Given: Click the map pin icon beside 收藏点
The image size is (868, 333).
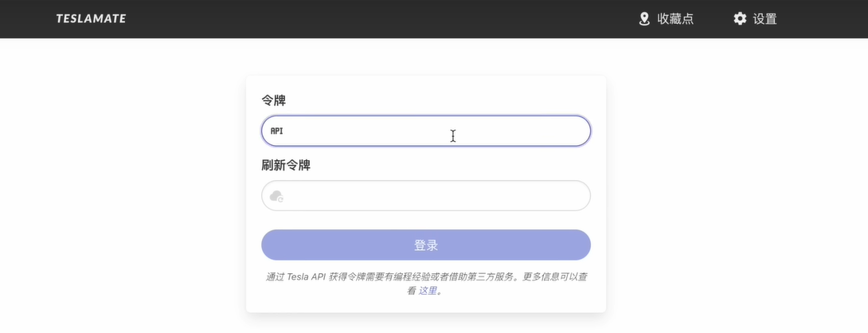Looking at the screenshot, I should click(644, 18).
